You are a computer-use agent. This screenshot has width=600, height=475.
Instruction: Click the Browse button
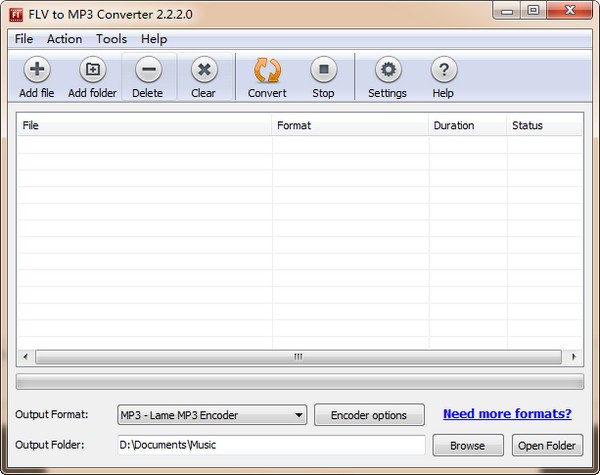(468, 446)
